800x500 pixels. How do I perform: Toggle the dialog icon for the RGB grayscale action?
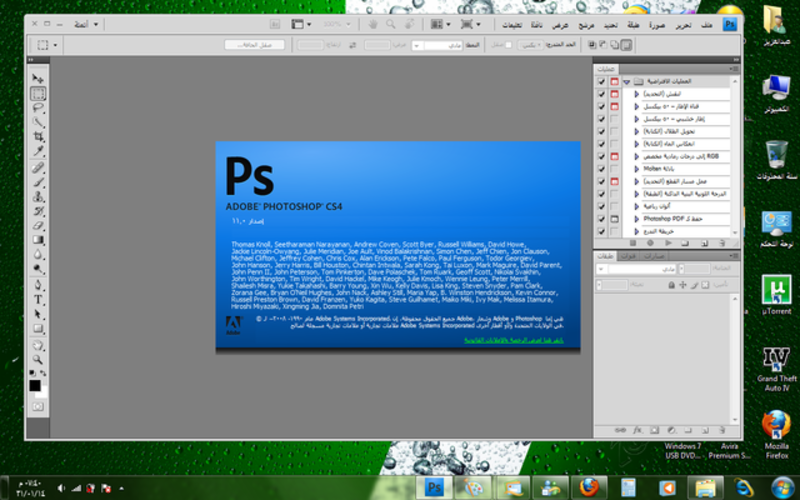click(x=614, y=156)
